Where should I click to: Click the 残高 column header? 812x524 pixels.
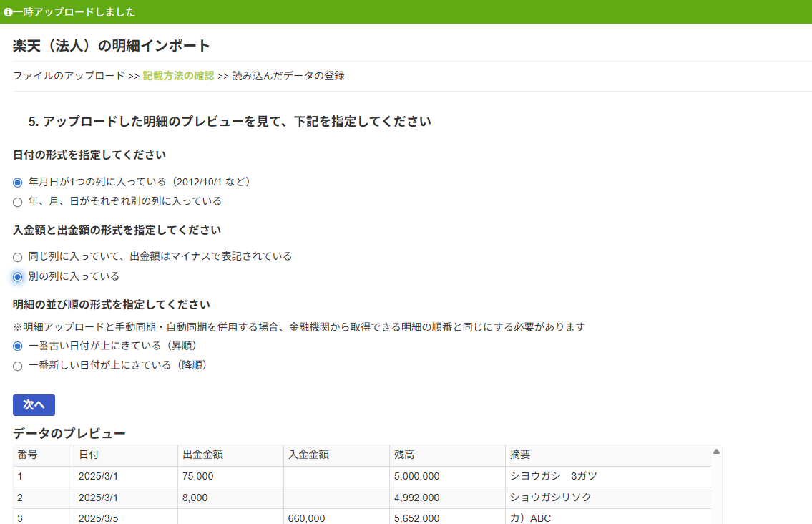[x=404, y=455]
